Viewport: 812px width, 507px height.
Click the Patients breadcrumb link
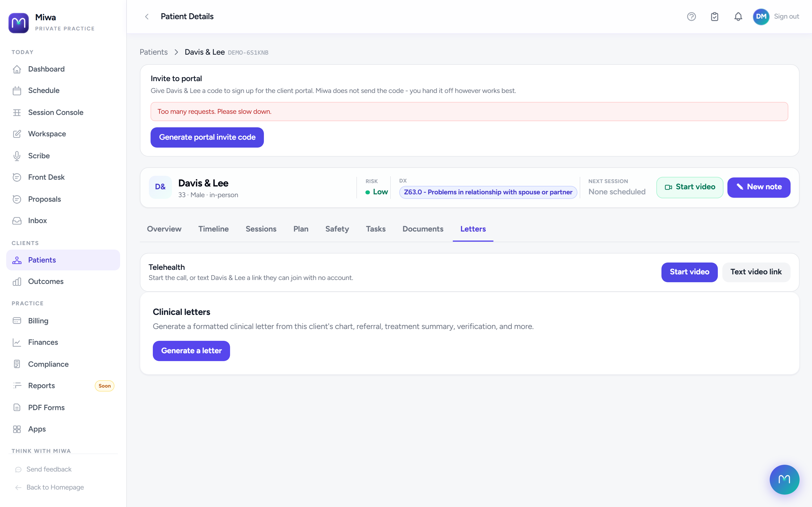(x=154, y=52)
